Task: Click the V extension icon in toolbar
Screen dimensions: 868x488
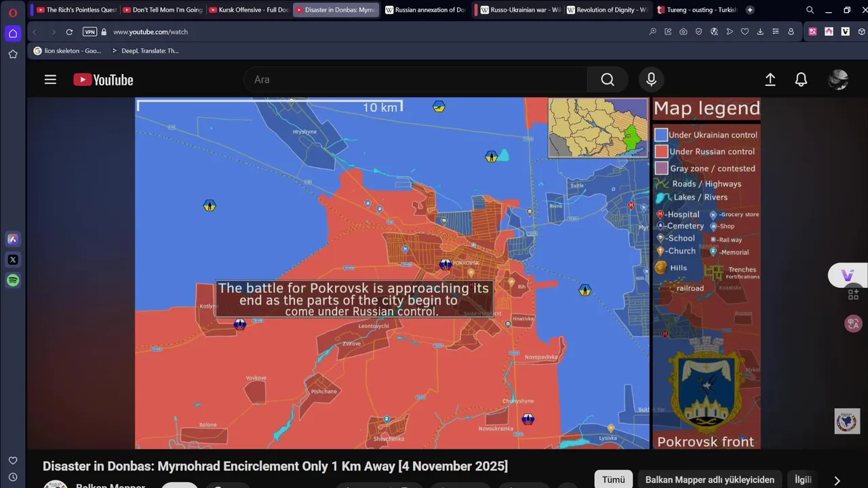Action: 845,32
